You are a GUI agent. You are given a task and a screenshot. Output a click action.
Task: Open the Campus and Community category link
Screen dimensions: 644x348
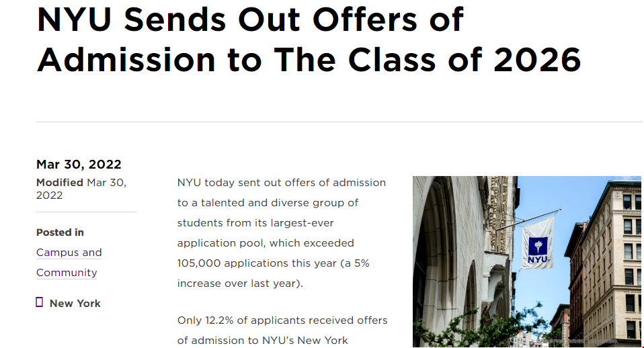[69, 262]
